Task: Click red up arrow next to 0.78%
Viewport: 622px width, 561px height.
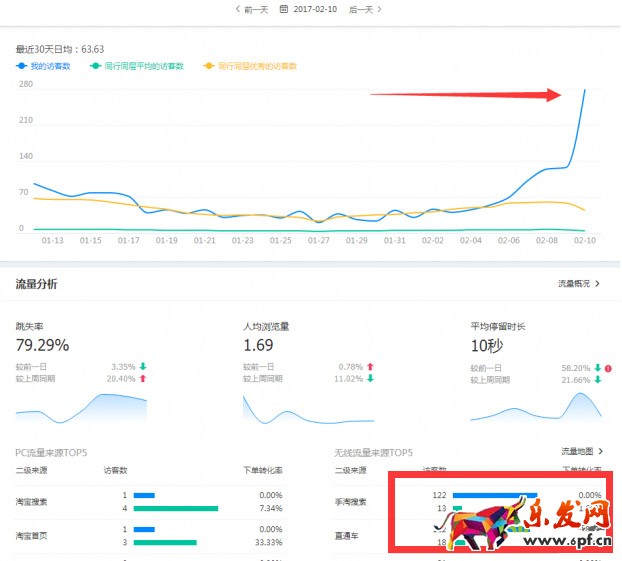Action: click(x=370, y=367)
